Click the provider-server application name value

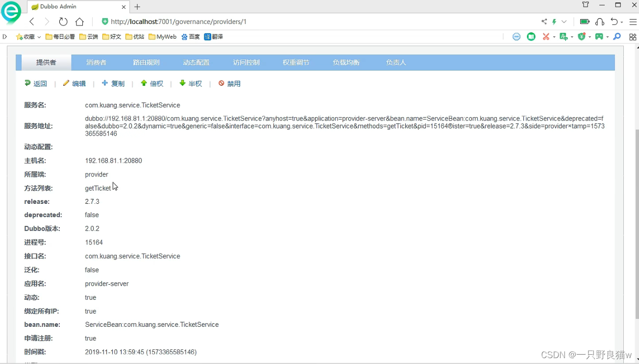(107, 284)
